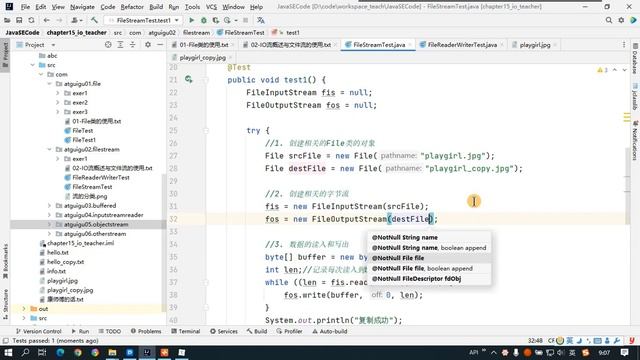The height and width of the screenshot is (360, 640).
Task: Open editor tabs more options menu
Action: tap(624, 44)
